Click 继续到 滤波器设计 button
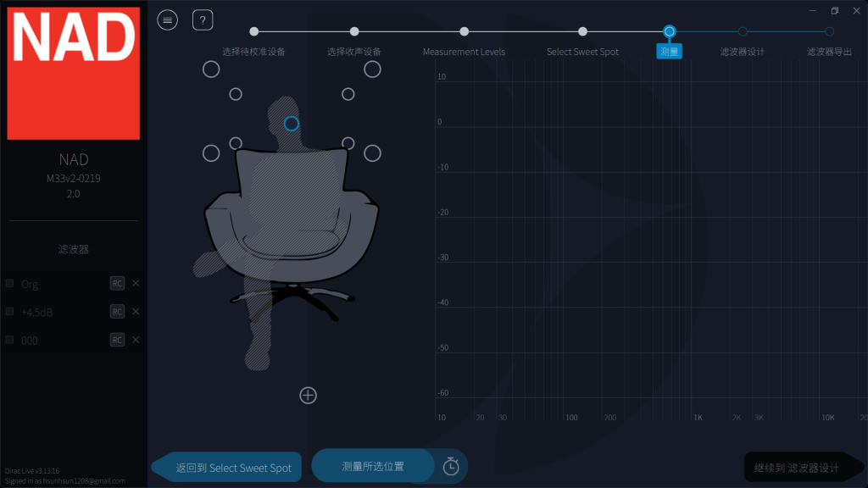This screenshot has width=868, height=488. pyautogui.click(x=804, y=468)
